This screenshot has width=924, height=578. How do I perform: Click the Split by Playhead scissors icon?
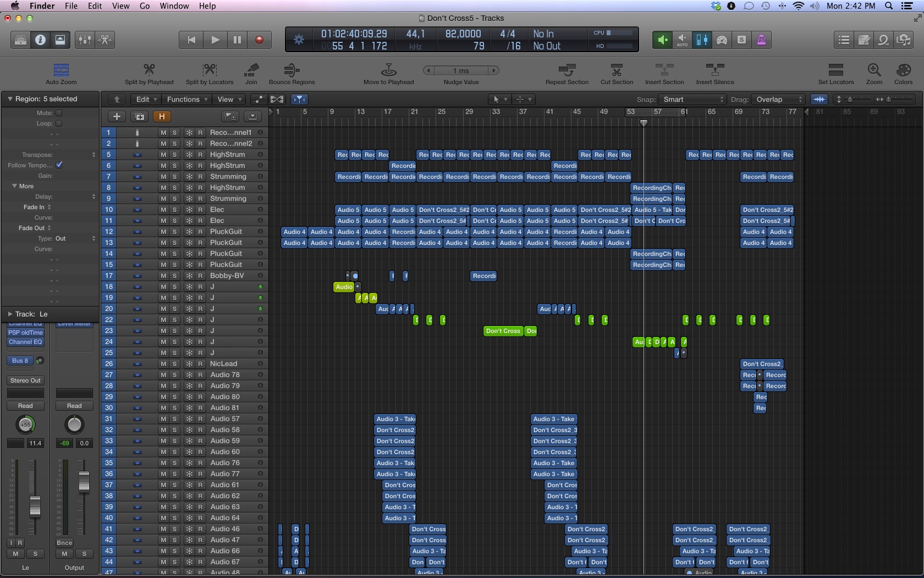click(149, 70)
